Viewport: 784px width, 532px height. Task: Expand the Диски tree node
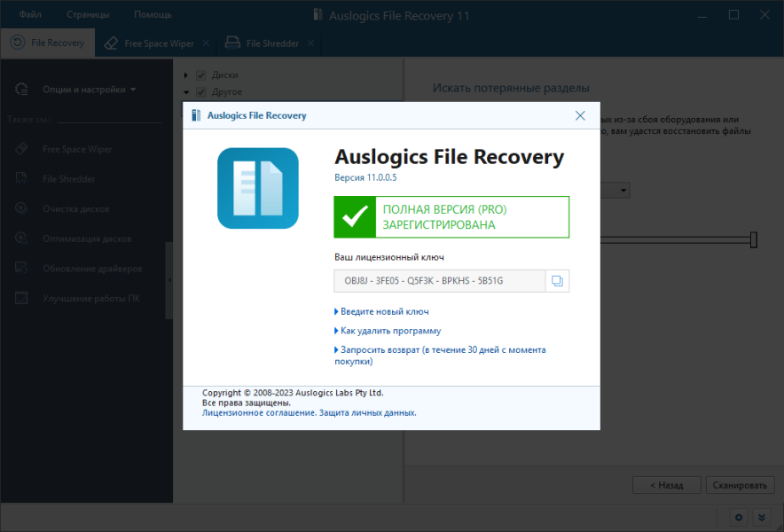click(x=186, y=75)
